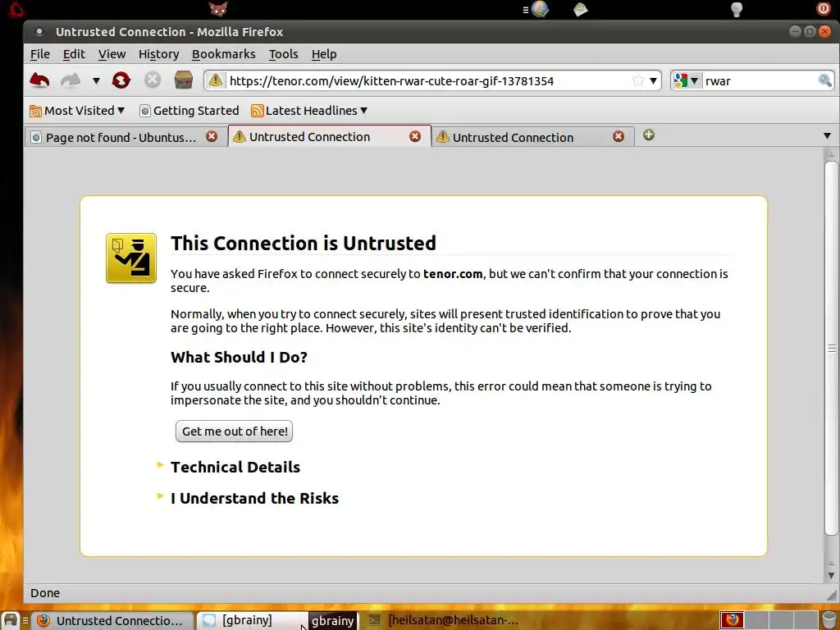Select the [gbrainy] taskbar button
The image size is (840, 630).
click(252, 620)
